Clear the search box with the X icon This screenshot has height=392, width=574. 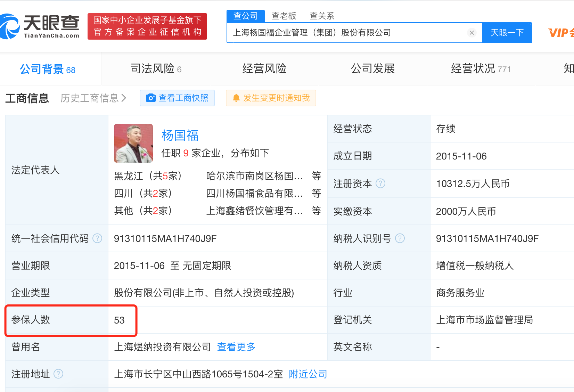(x=471, y=33)
